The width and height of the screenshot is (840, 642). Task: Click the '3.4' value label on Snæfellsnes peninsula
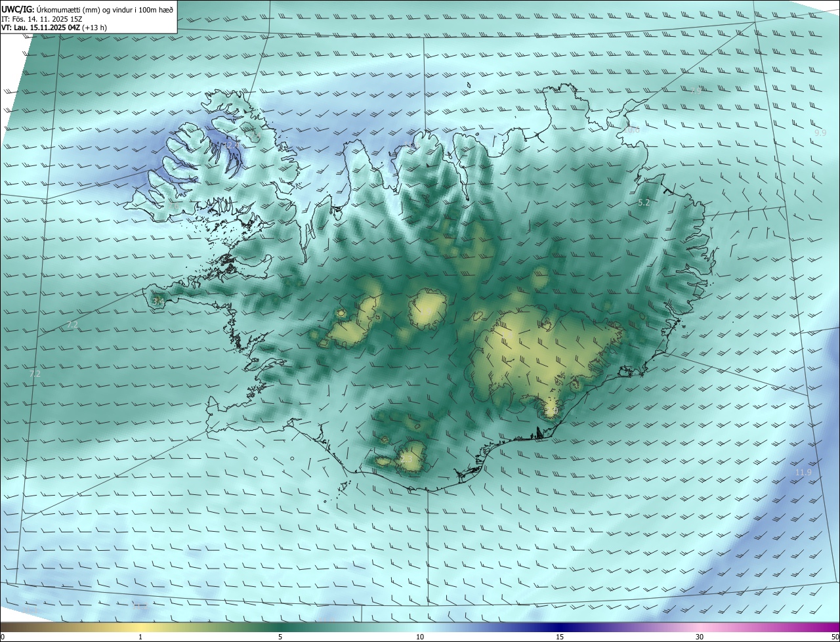(x=158, y=301)
